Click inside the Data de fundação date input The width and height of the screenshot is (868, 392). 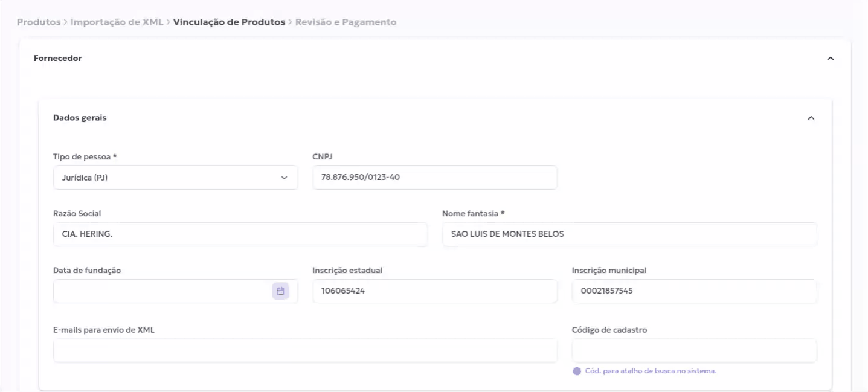pos(161,291)
